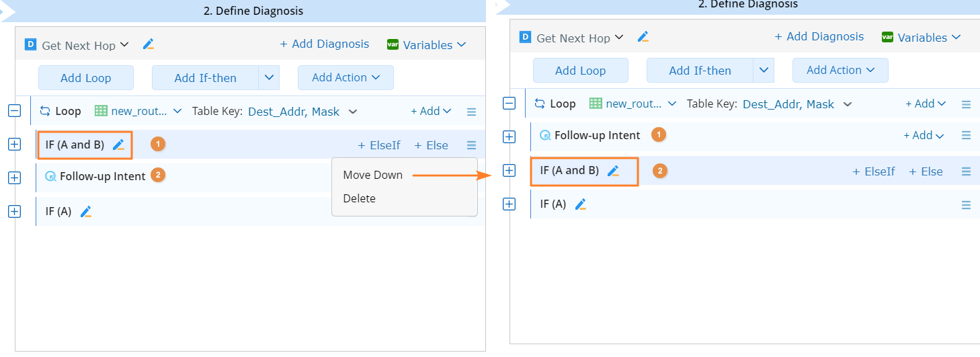Collapse the Loop node in left panel

click(x=14, y=111)
